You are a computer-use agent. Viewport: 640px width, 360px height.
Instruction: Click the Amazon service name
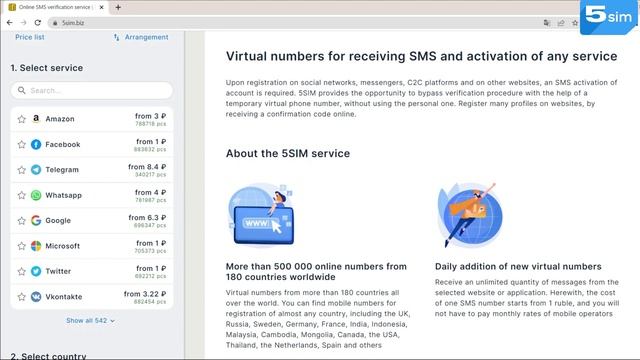60,119
